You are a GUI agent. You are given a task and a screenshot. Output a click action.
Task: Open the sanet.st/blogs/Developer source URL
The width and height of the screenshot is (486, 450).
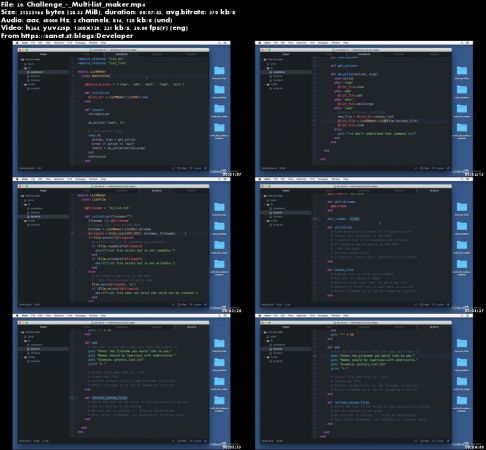click(x=77, y=36)
